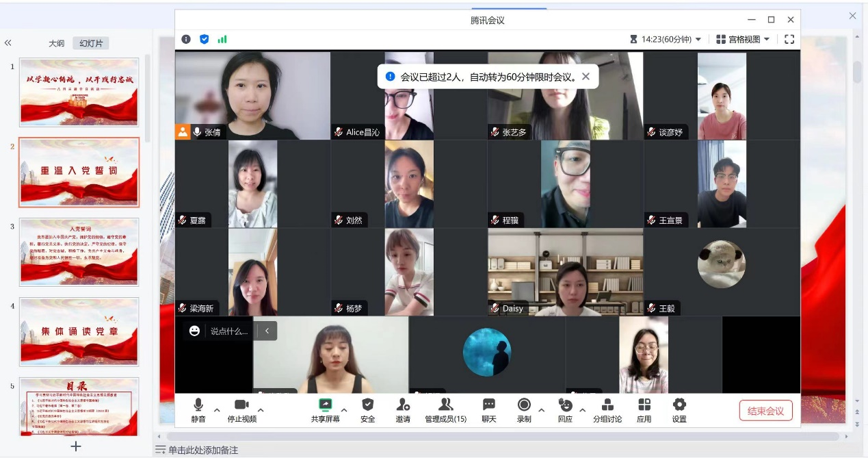Select the Slides (幻灯片) tab
This screenshot has height=458, width=868.
[91, 43]
